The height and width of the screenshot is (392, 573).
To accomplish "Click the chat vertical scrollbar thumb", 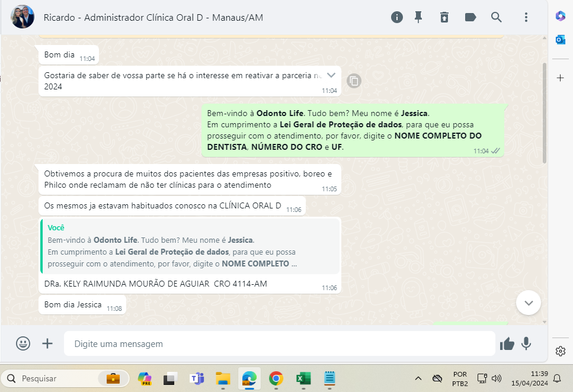I will point(545,113).
